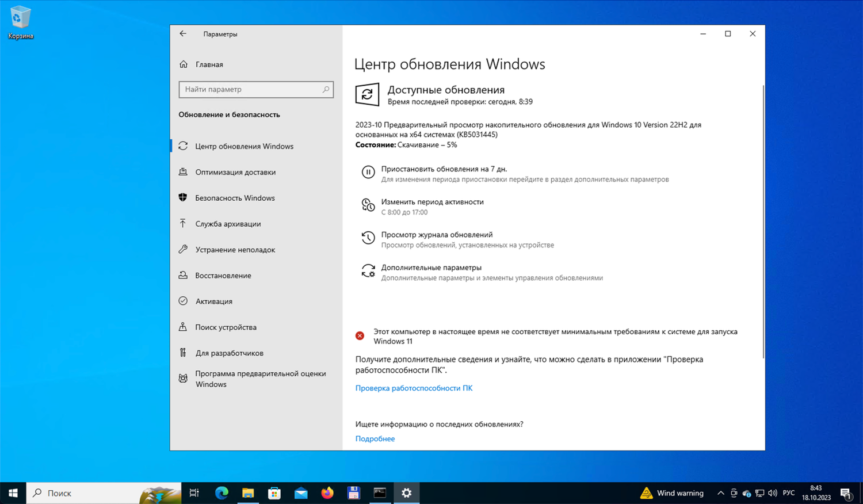
Task: Follow the Проверка работоспособности ПК link
Action: click(x=414, y=388)
